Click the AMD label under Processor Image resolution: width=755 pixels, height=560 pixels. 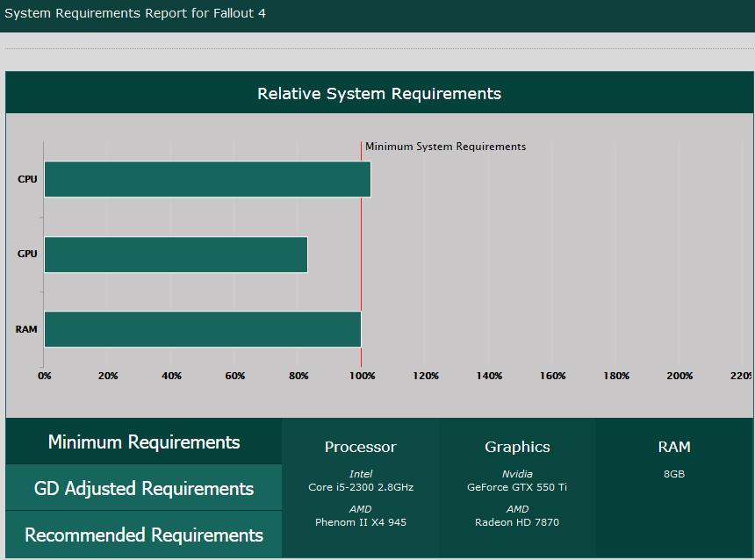pos(361,509)
